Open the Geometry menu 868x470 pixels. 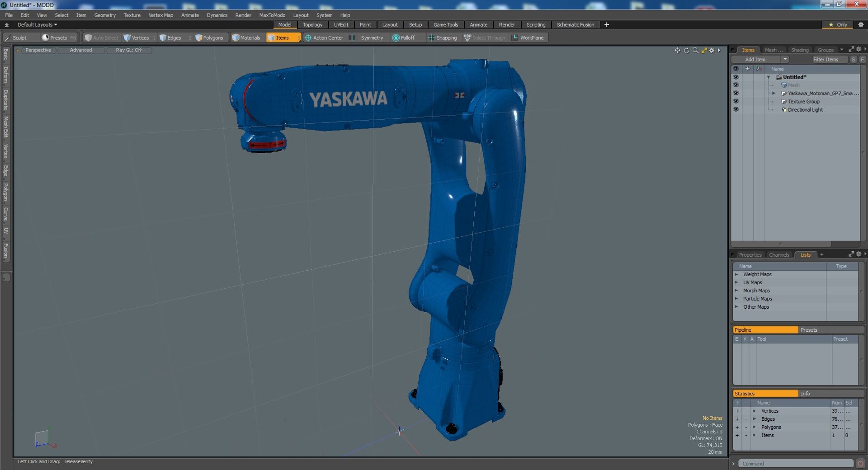(x=105, y=15)
